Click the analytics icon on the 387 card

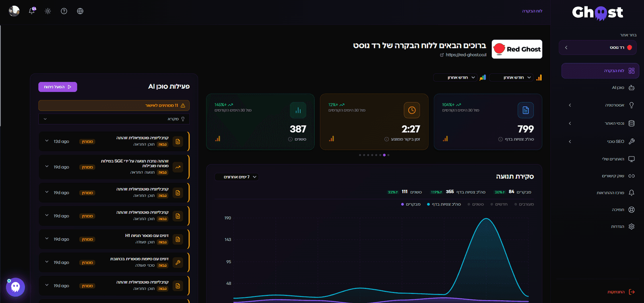pos(218,139)
